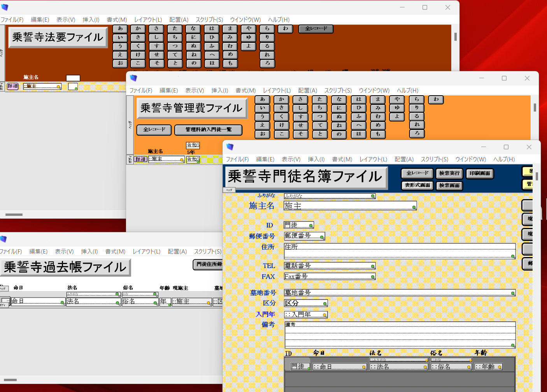
Task: Click horizontal scrollbar in 法要ファイル window
Action: tap(14, 215)
